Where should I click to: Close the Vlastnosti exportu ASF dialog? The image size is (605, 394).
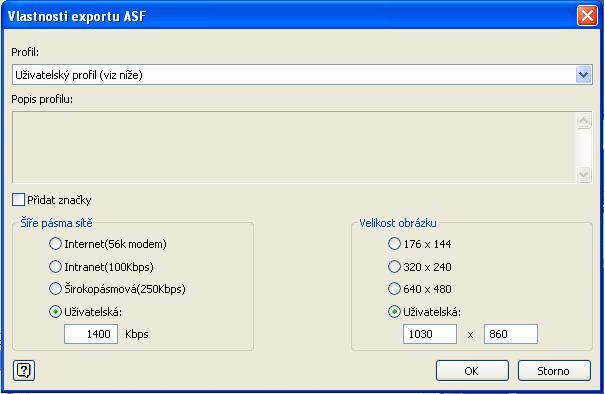coord(587,16)
